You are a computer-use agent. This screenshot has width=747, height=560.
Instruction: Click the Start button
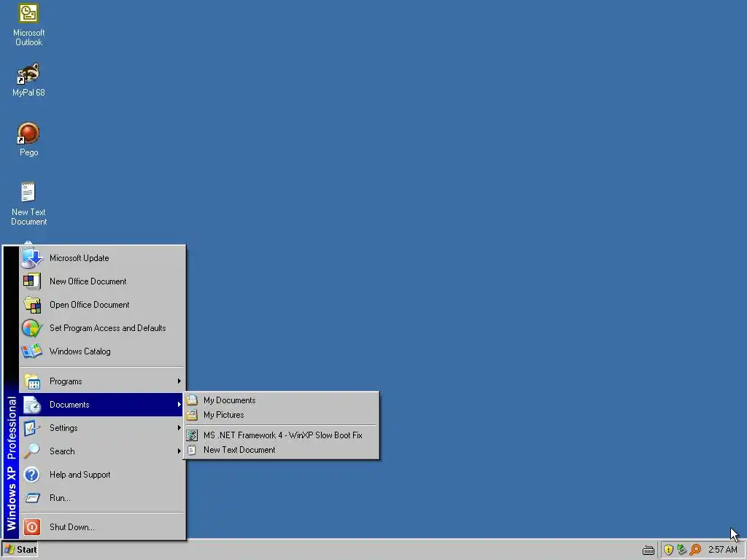(x=20, y=550)
